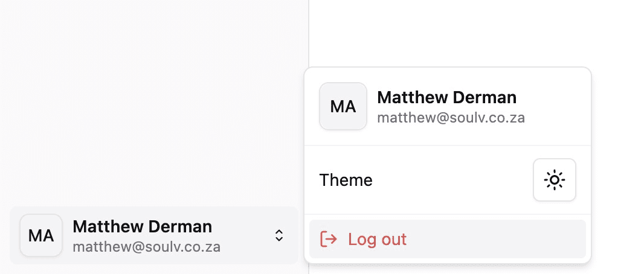Click the gap between Theme label and sun button

tap(453, 180)
